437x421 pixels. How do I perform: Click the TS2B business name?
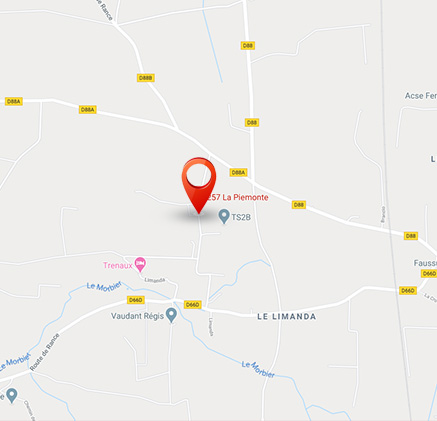[x=241, y=217]
